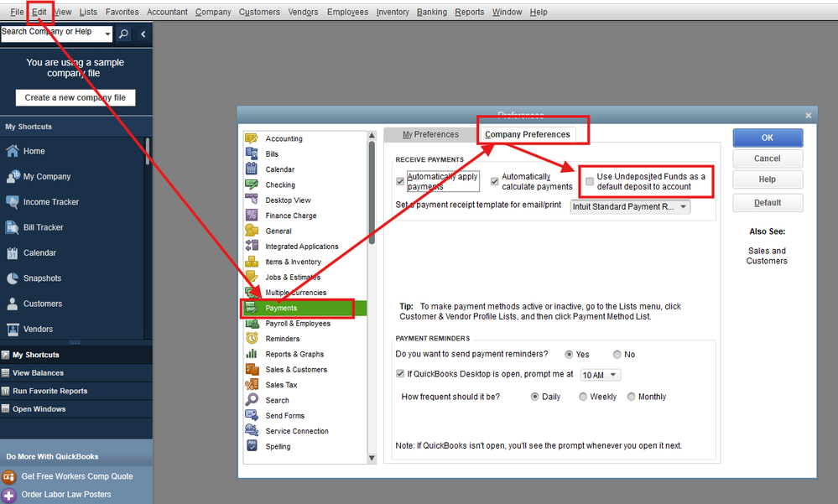The image size is (838, 504).
Task: Open the Vendors menu in menu bar
Action: pos(303,12)
